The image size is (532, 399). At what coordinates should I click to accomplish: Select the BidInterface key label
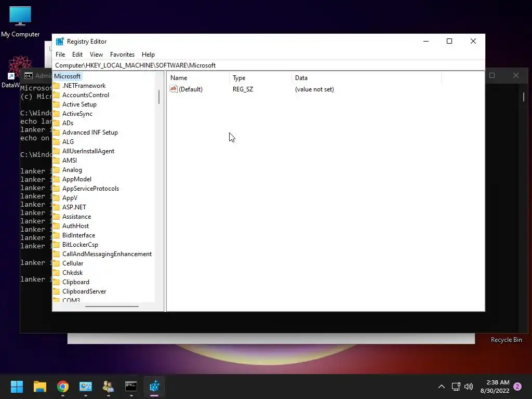[x=78, y=235]
